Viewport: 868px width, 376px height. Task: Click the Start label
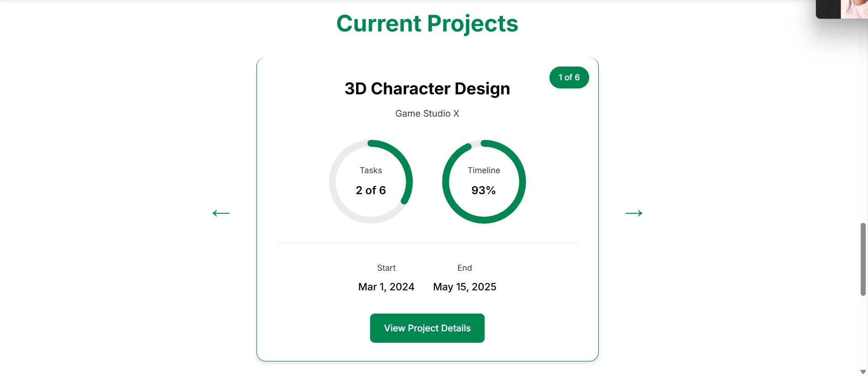click(x=386, y=268)
